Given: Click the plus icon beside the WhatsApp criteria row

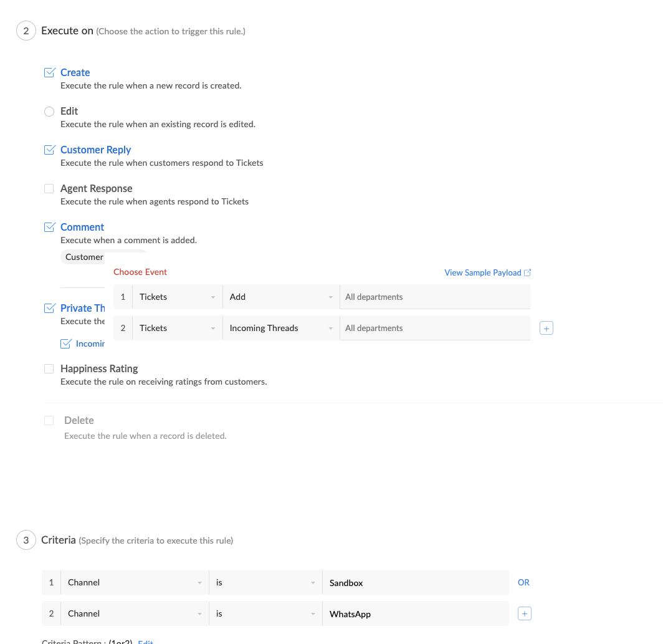Looking at the screenshot, I should (x=525, y=614).
